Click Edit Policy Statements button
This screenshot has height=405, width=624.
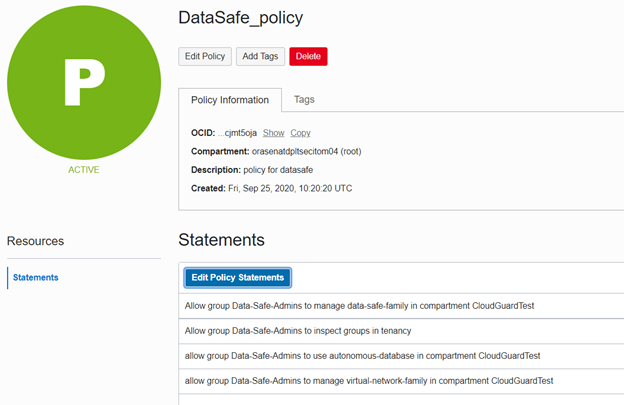tap(238, 278)
